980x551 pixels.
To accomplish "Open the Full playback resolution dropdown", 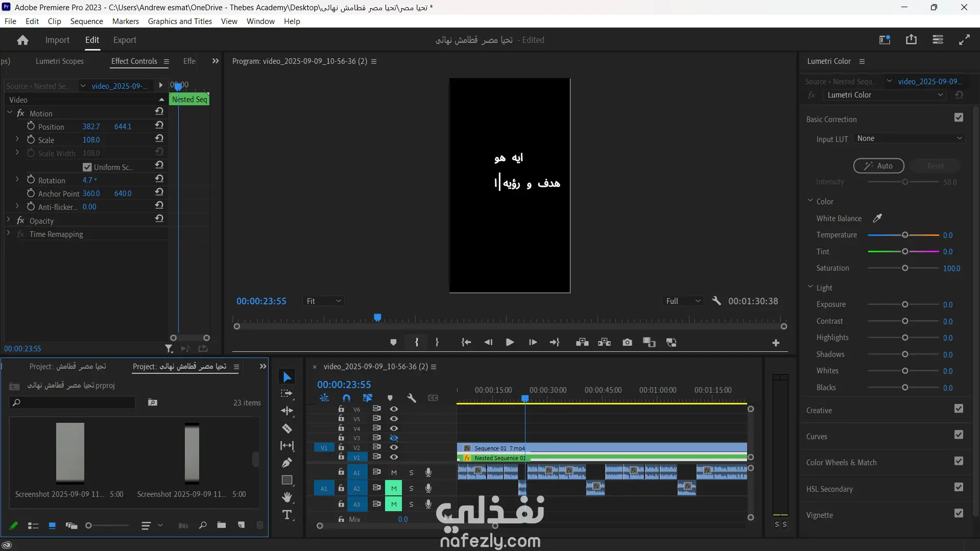I will tap(683, 301).
